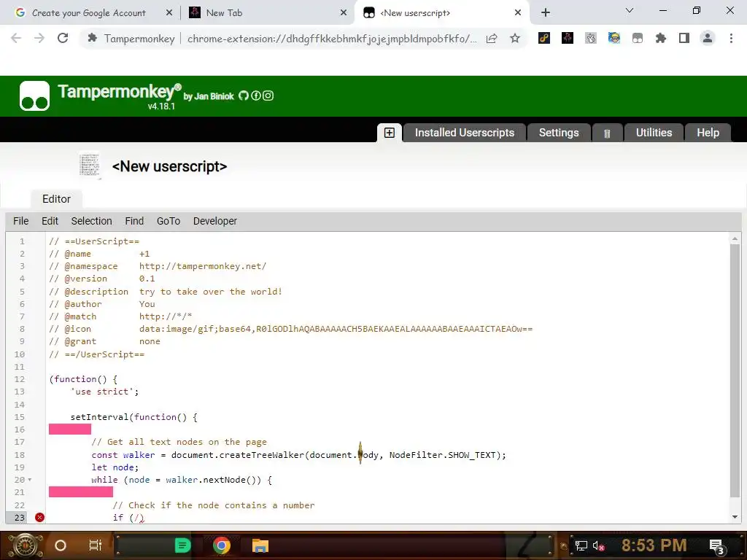Reload the page with browser refresh
Image resolution: width=747 pixels, height=560 pixels.
63,38
